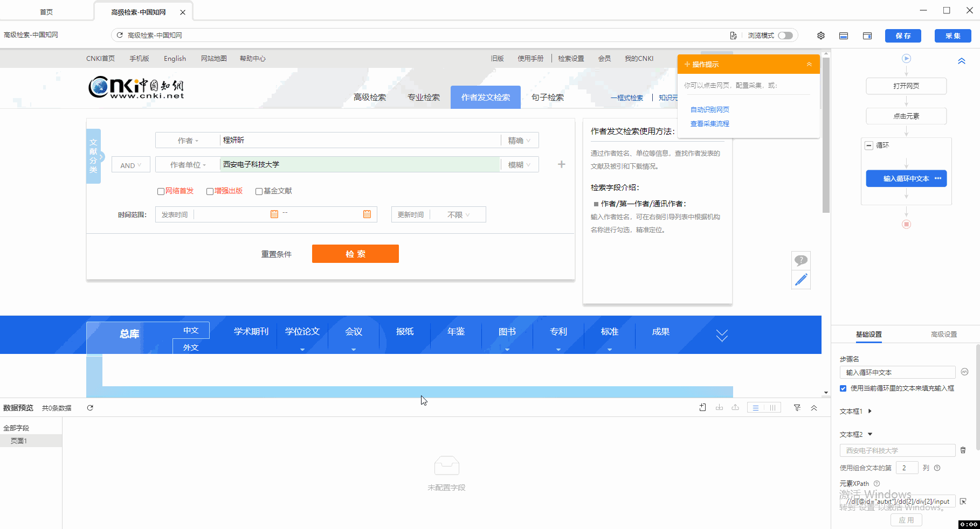The width and height of the screenshot is (980, 529).
Task: Click the 作者 name input containing 程妍昕
Action: (x=360, y=140)
